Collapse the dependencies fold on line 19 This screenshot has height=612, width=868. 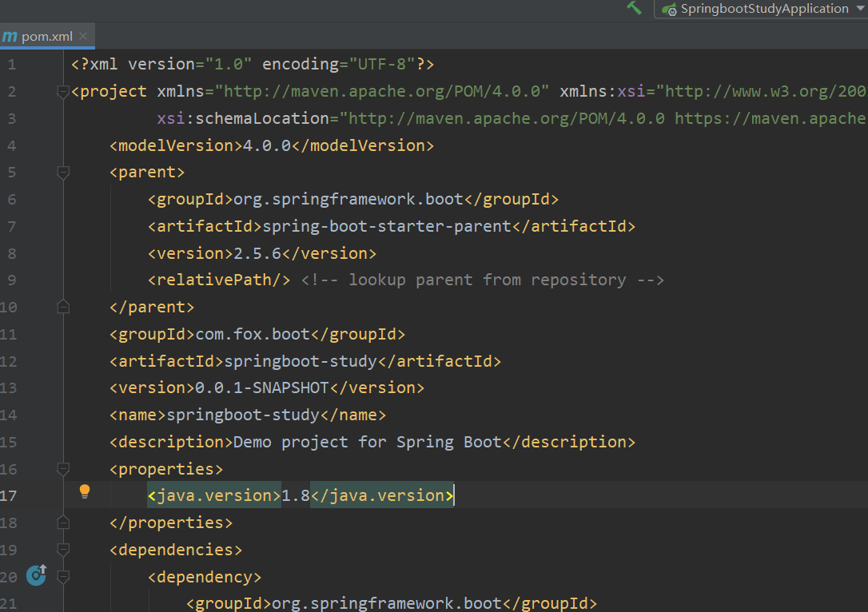coord(63,550)
